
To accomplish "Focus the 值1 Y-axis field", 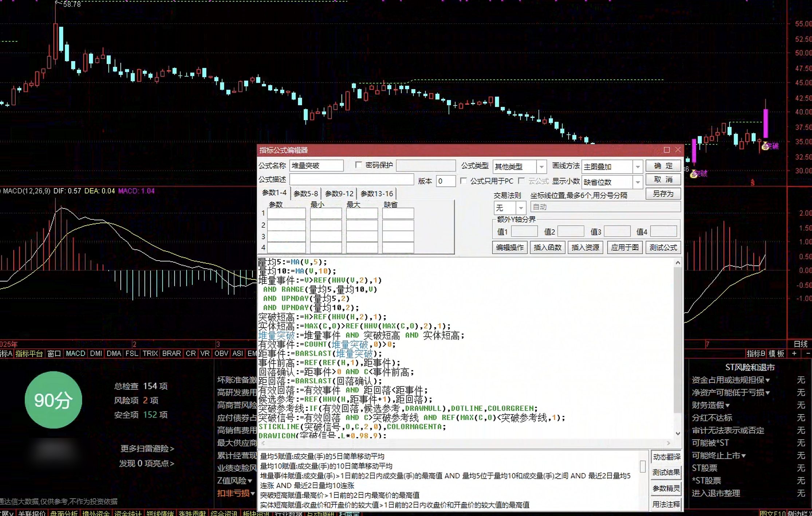I will 524,231.
